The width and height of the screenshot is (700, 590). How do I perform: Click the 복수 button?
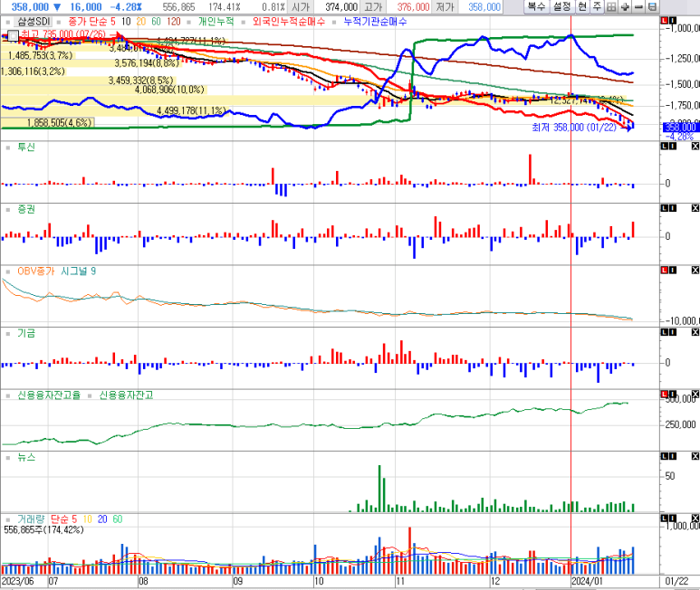[536, 6]
